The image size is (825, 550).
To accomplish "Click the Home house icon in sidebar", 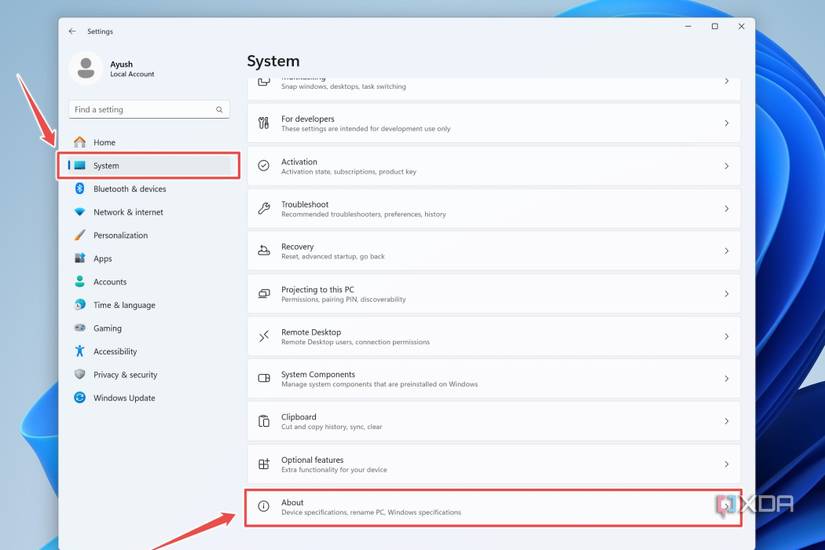I will point(80,142).
